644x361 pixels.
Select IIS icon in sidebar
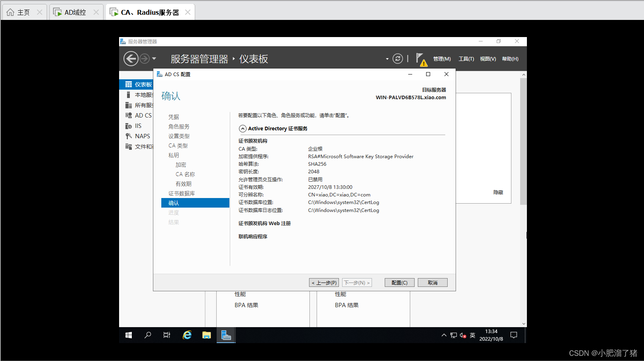pos(129,126)
